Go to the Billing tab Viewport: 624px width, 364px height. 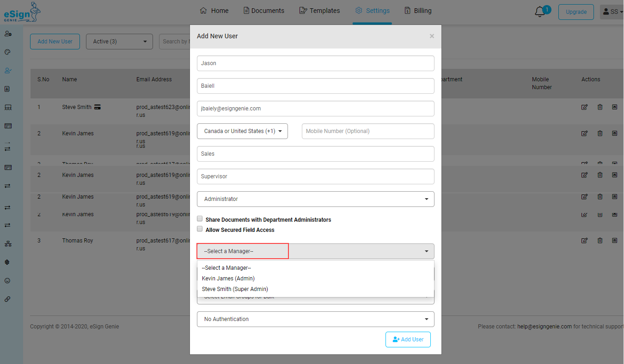point(418,11)
